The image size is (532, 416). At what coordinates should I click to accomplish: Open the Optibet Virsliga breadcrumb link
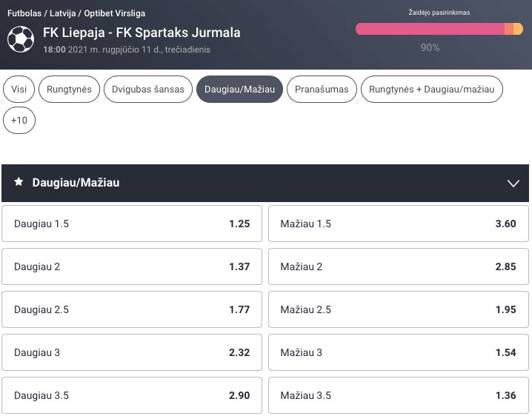click(x=115, y=13)
